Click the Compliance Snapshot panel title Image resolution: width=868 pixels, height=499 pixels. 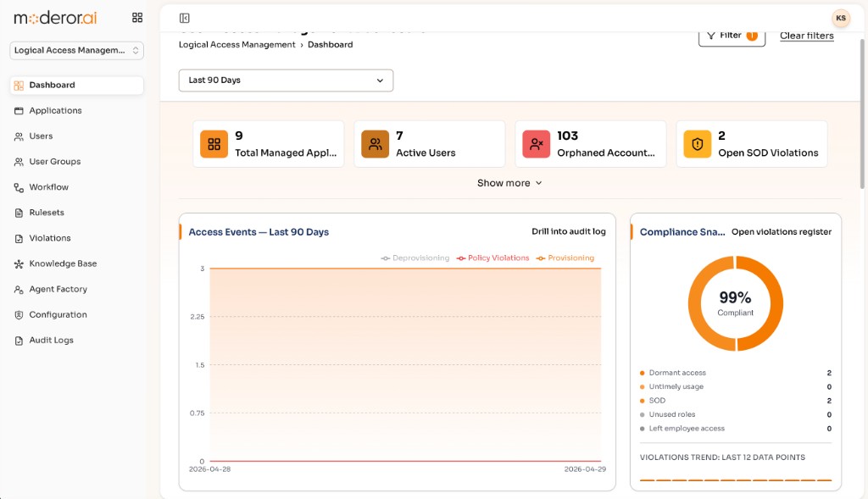tap(682, 232)
